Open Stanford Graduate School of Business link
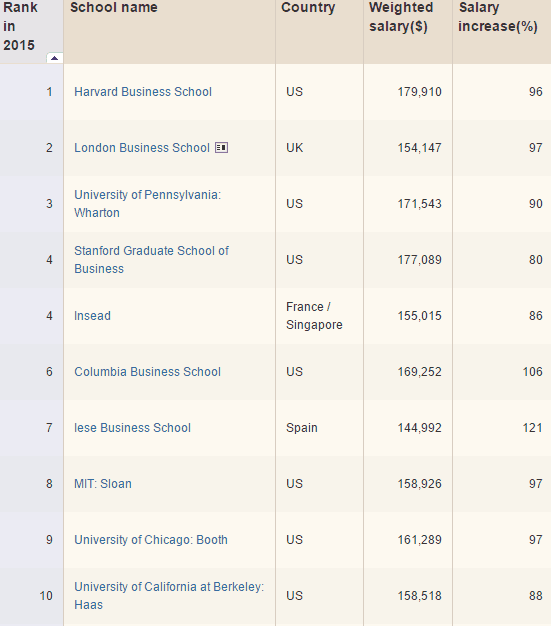The width and height of the screenshot is (551, 626). click(151, 260)
